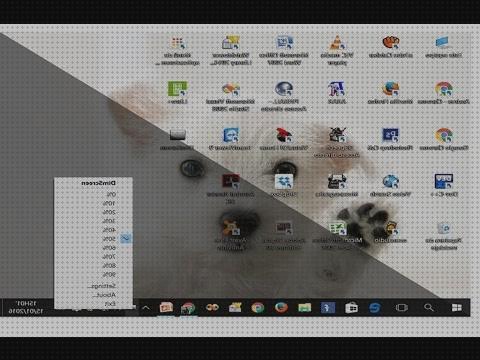The height and width of the screenshot is (360, 480).
Task: Open the Pinball desktop shortcut
Action: pos(284,96)
